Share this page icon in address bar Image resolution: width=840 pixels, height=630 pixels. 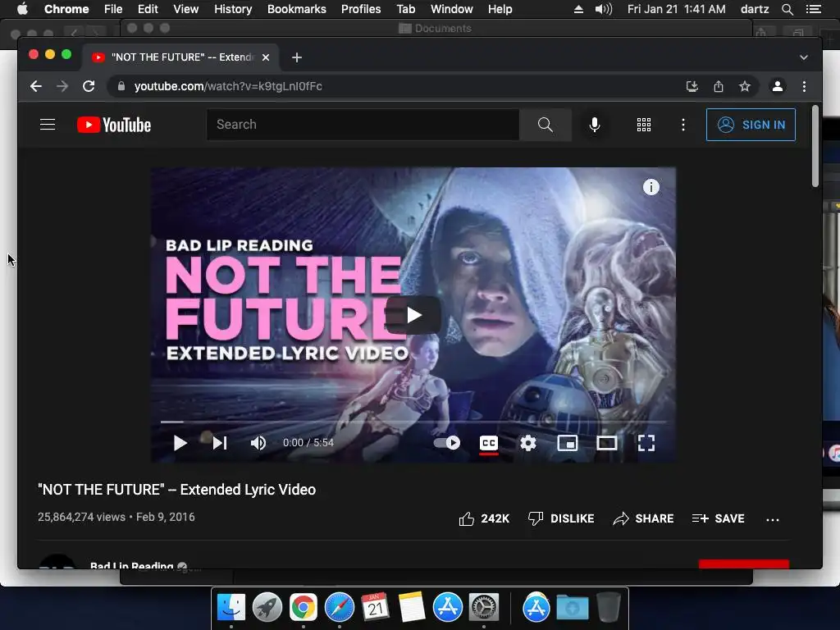[719, 86]
